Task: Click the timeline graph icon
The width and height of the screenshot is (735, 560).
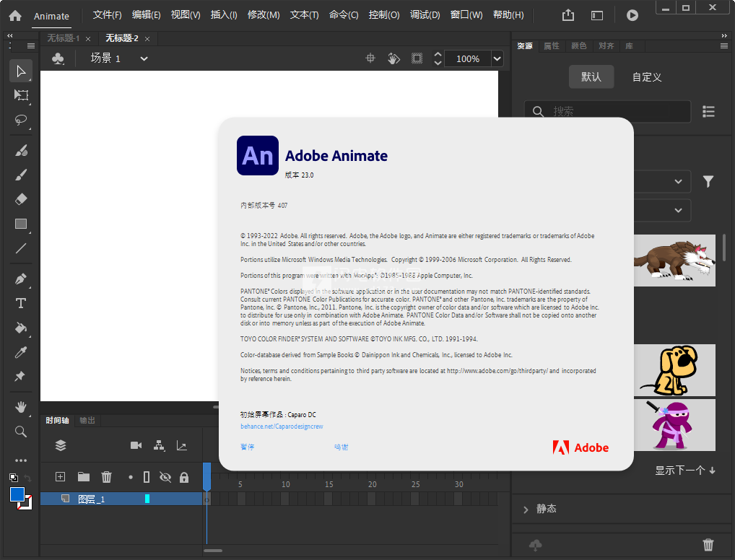Action: 182,445
